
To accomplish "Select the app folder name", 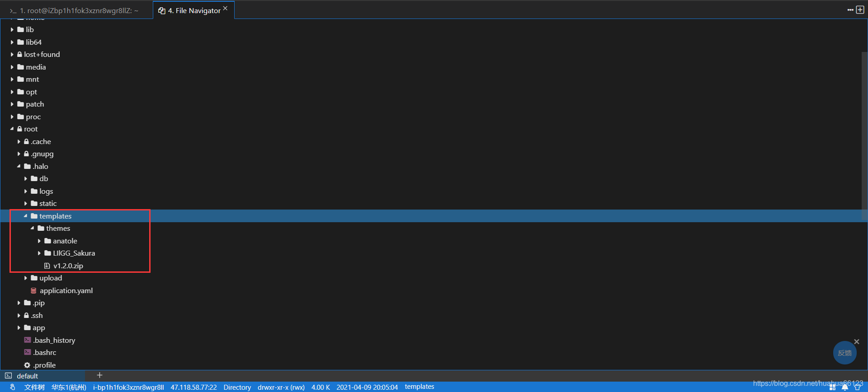I will point(39,327).
